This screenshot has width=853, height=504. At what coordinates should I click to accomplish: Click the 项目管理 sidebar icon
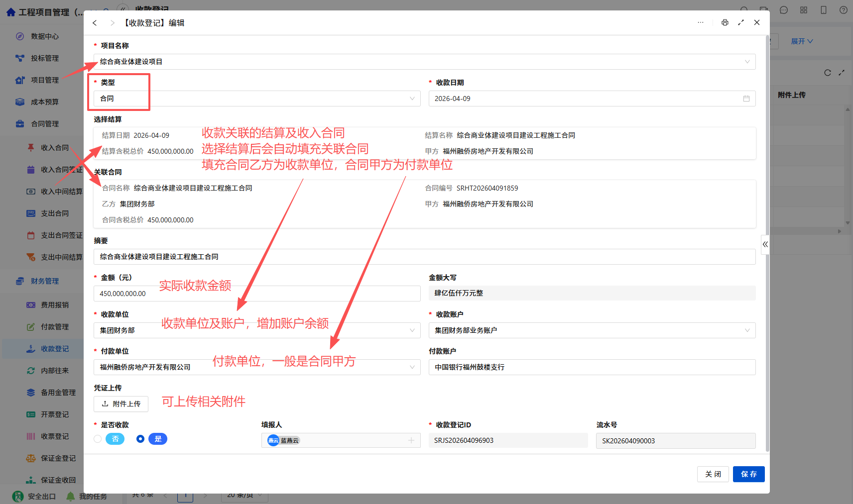pyautogui.click(x=20, y=80)
